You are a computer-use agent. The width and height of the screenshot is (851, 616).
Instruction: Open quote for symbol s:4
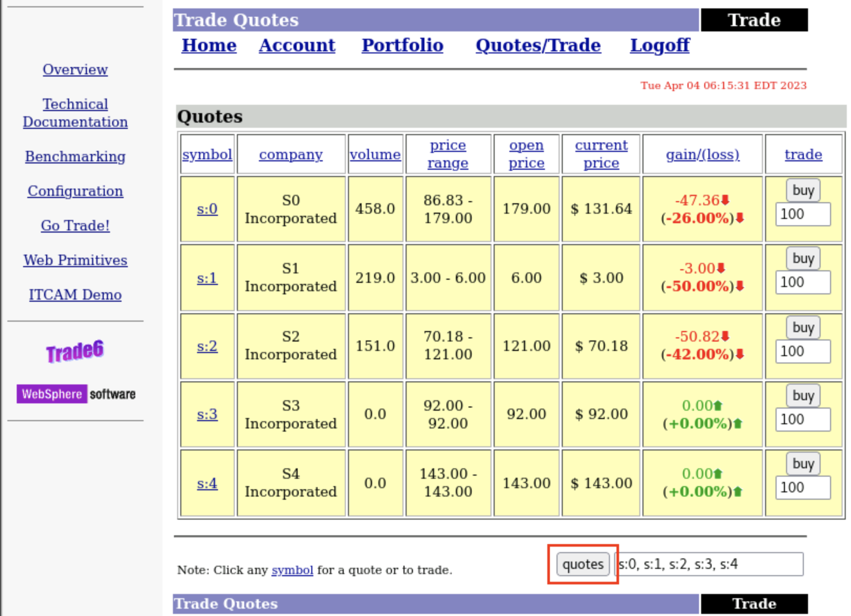click(207, 483)
